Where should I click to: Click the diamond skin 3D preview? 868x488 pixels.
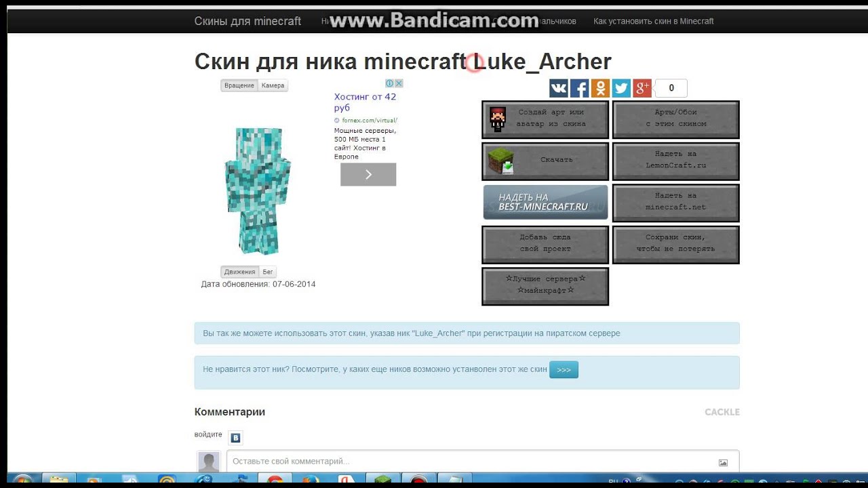tap(257, 190)
